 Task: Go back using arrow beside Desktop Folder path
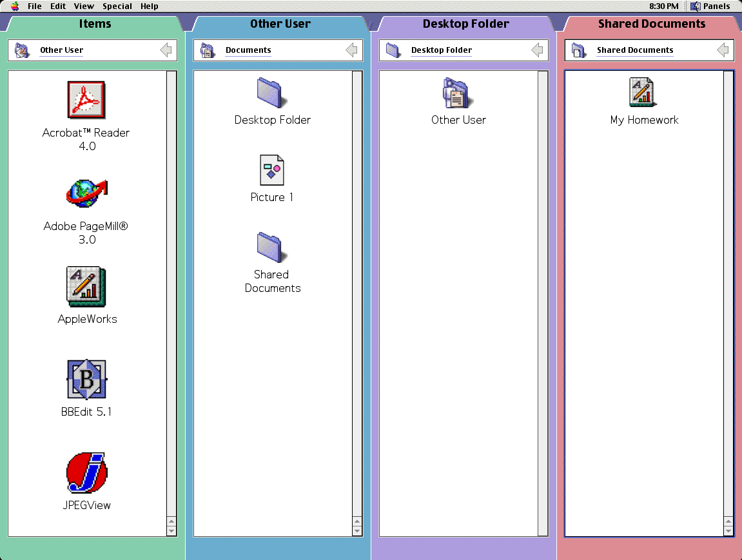pyautogui.click(x=536, y=50)
